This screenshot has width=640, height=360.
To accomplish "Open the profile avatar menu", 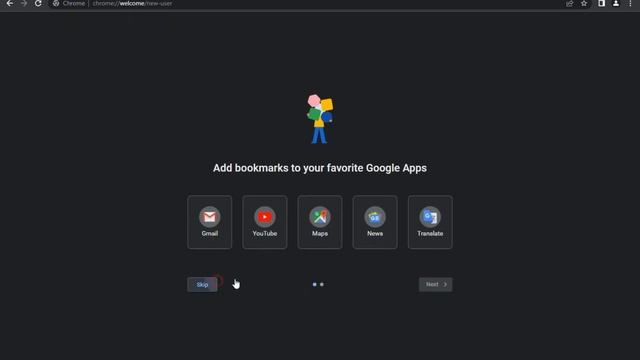I will coord(616,3).
